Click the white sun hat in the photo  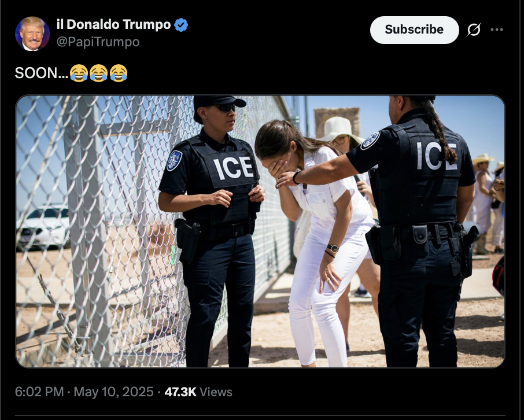pos(340,129)
